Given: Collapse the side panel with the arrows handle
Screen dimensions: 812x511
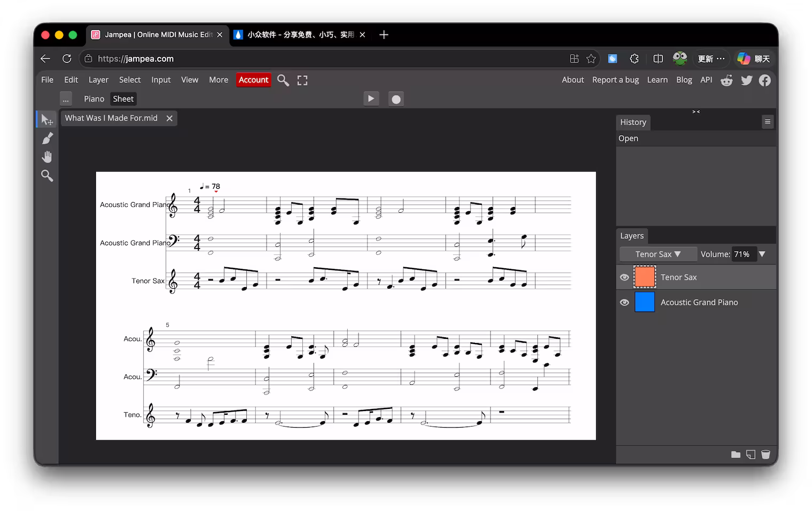Looking at the screenshot, I should [x=696, y=112].
